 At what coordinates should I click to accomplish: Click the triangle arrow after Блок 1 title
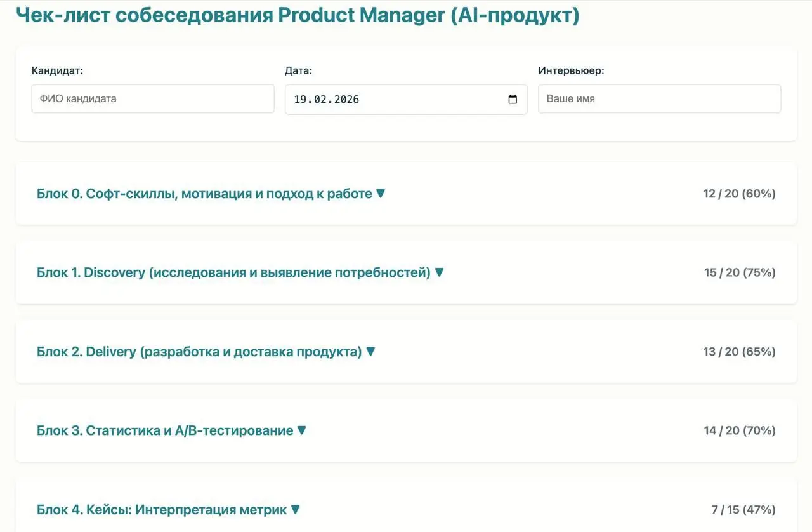click(x=439, y=272)
